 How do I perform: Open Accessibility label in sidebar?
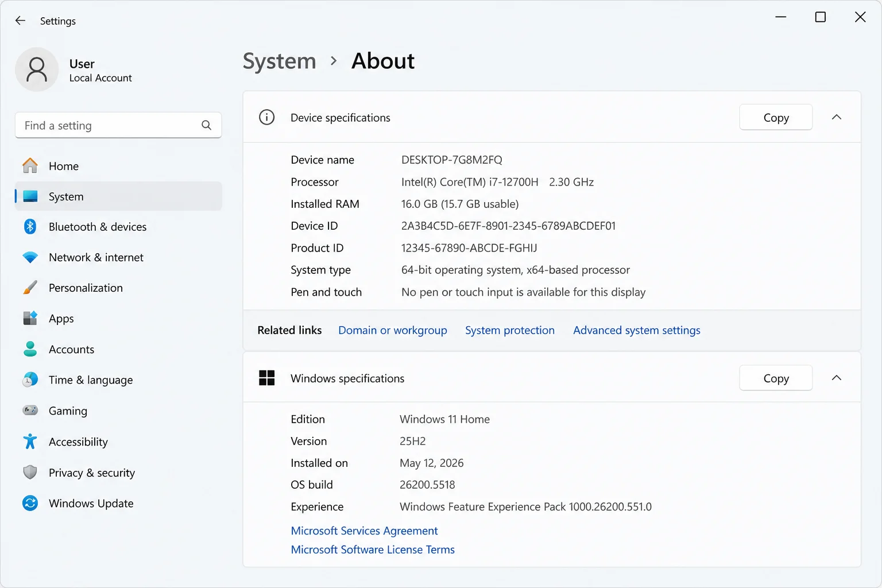coord(78,442)
